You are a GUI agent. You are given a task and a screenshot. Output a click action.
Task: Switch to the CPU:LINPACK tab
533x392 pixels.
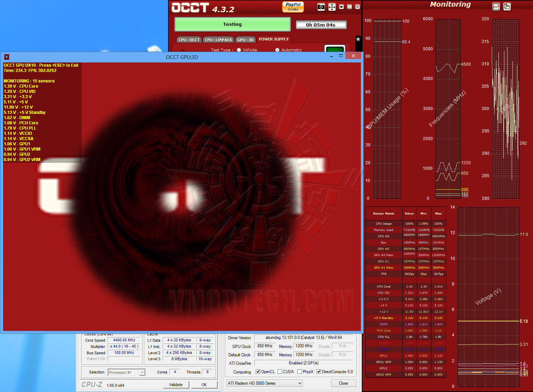coord(218,40)
